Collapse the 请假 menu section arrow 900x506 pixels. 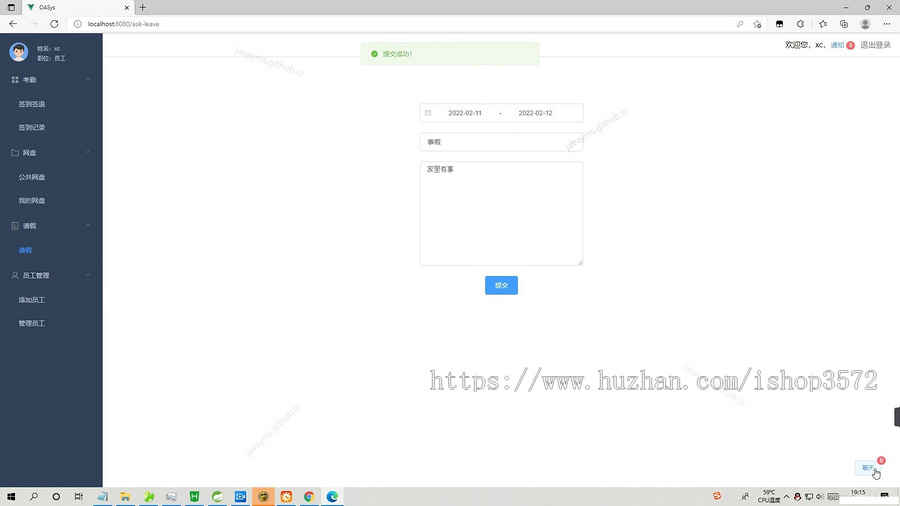click(88, 226)
